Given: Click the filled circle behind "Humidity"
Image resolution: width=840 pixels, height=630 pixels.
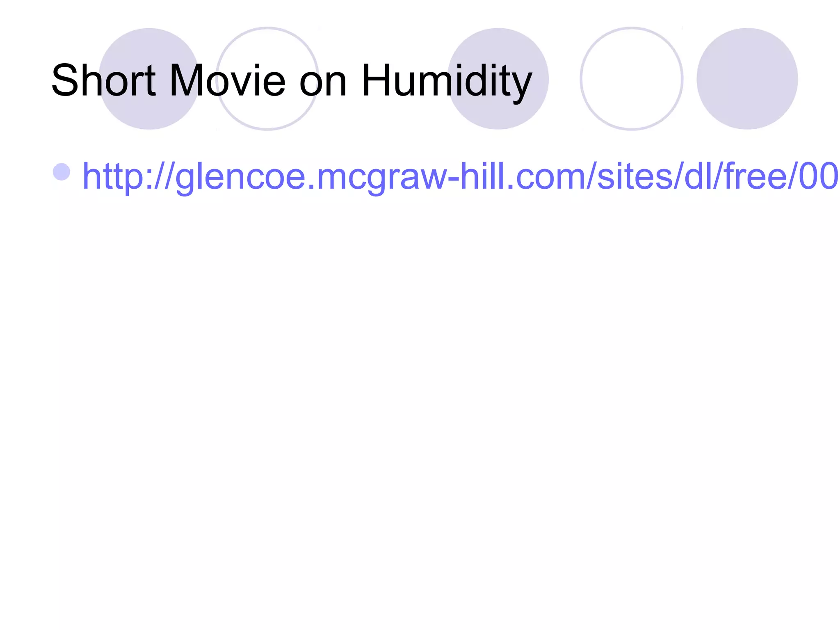Looking at the screenshot, I should [498, 79].
